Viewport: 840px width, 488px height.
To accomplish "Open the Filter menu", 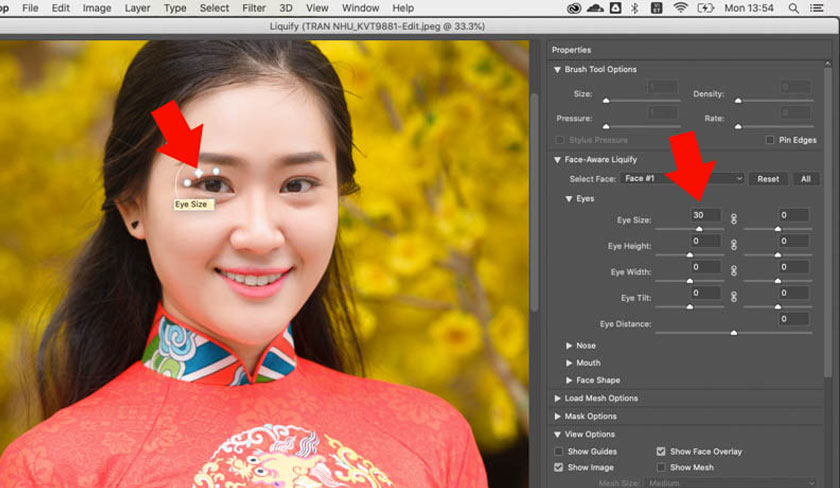I will tap(254, 8).
